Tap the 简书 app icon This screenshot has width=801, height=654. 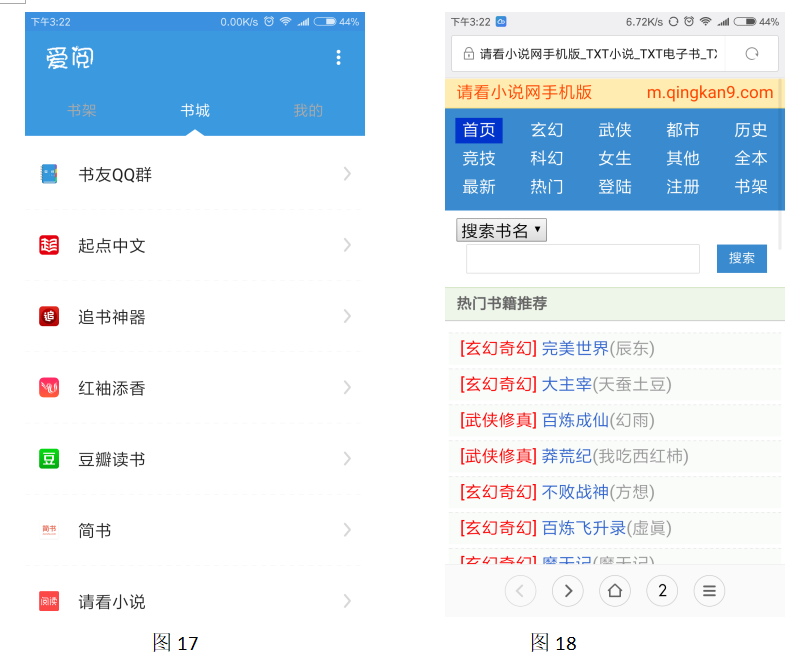[49, 530]
